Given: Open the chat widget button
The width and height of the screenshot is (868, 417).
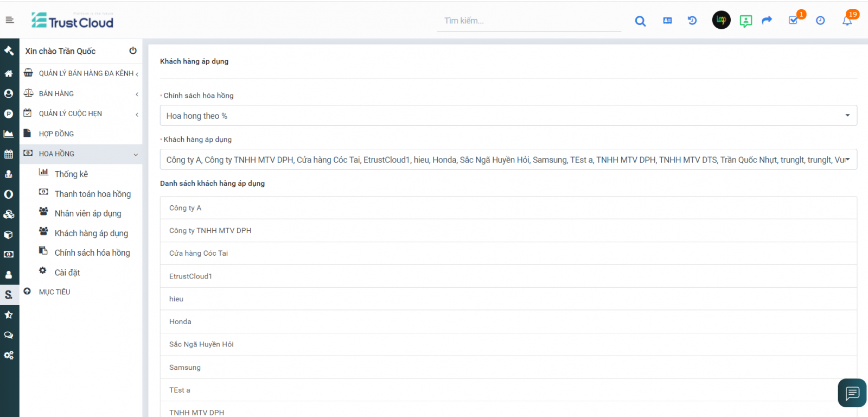Looking at the screenshot, I should coord(852,393).
